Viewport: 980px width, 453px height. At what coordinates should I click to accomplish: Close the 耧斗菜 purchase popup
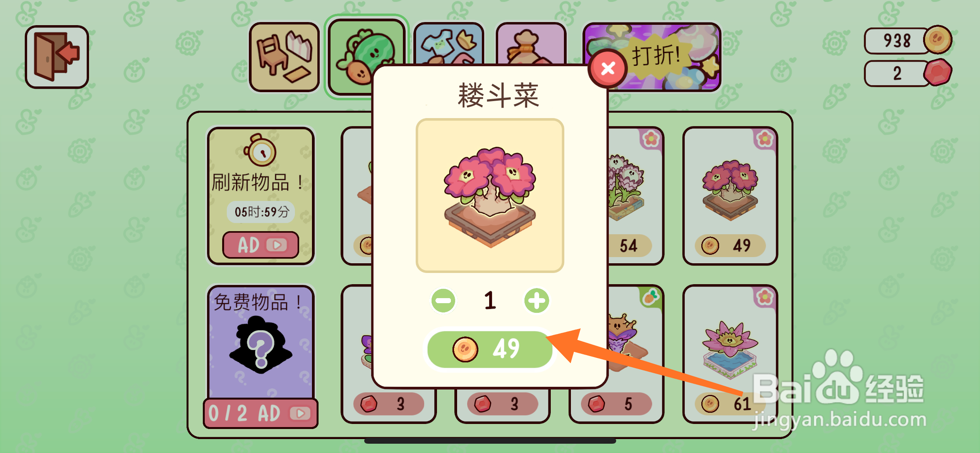(x=608, y=69)
